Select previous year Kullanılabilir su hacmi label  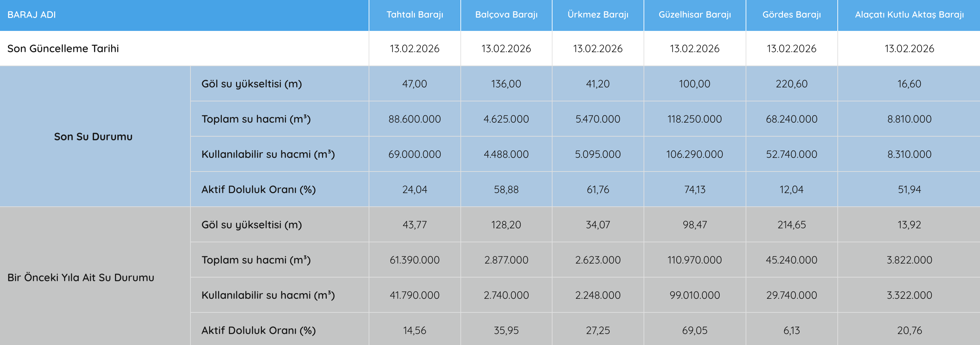[x=268, y=295]
